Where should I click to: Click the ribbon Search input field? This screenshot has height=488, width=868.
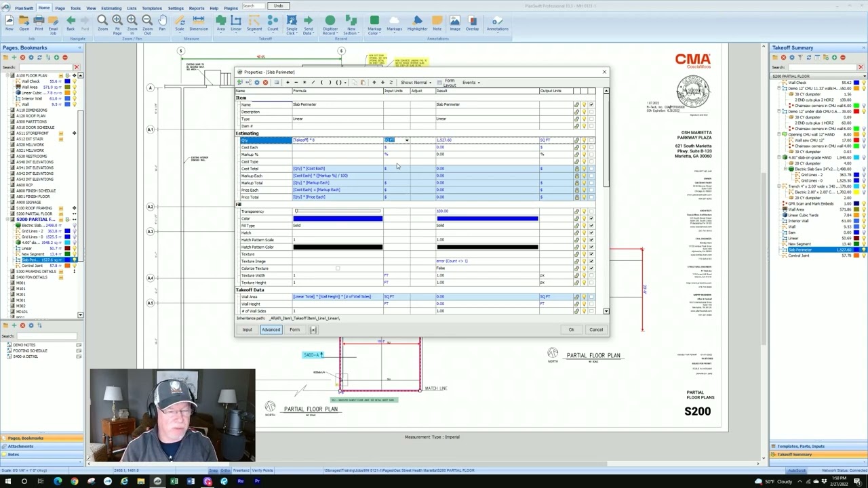pos(254,6)
